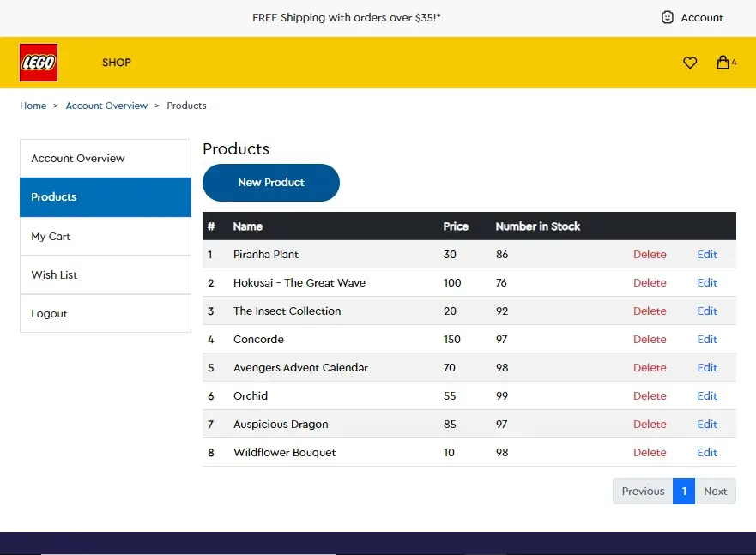Delete the Piranha Plant product
The width and height of the screenshot is (756, 555).
click(x=650, y=255)
